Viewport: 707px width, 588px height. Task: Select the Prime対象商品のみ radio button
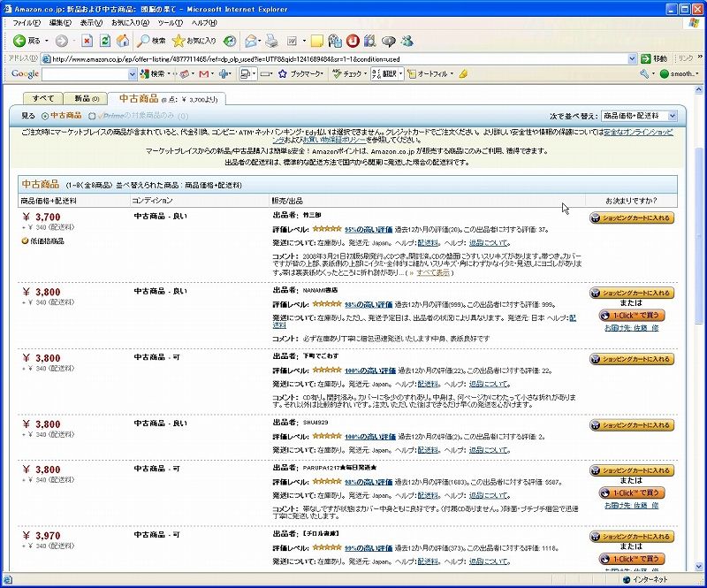point(92,116)
